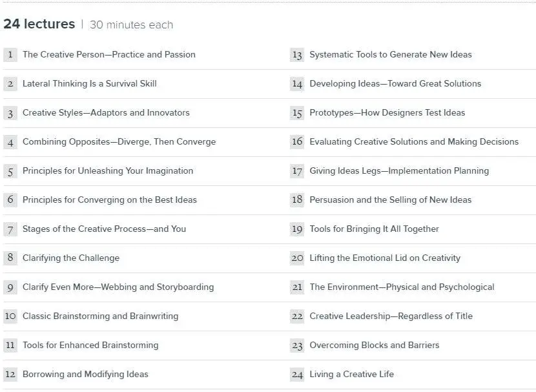Select Prototypes—How Designers Test Ideas lecture
The width and height of the screenshot is (536, 392).
click(x=387, y=113)
